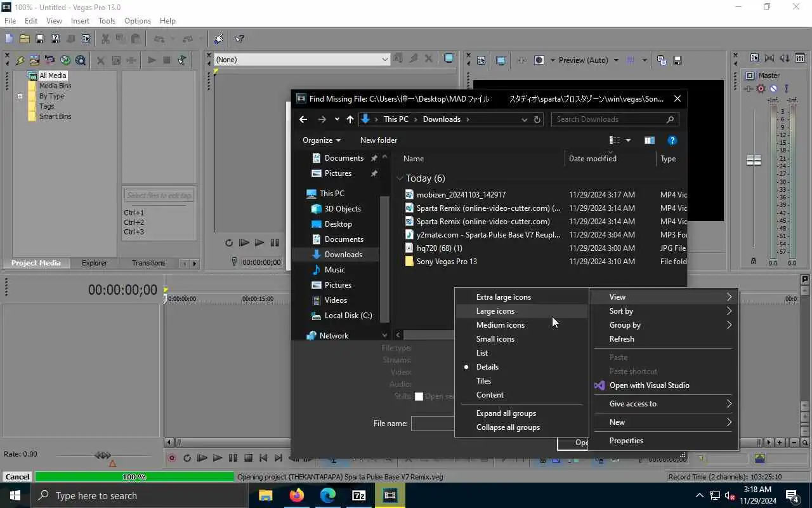The image size is (812, 508).
Task: Select Collapse all groups
Action: click(507, 427)
